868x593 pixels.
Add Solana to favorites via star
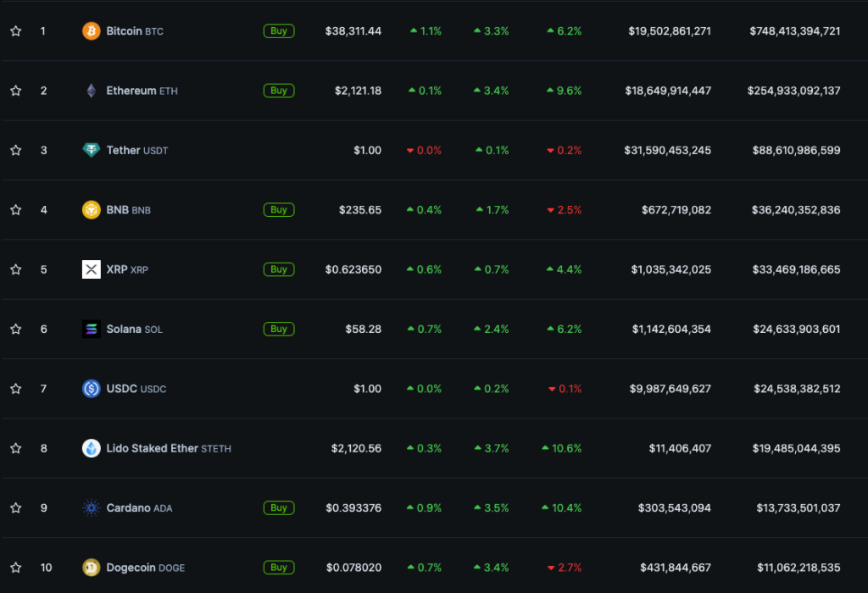point(15,329)
